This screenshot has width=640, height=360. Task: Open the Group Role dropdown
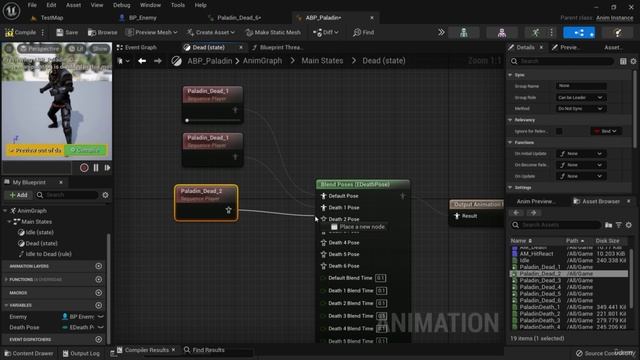click(x=581, y=98)
